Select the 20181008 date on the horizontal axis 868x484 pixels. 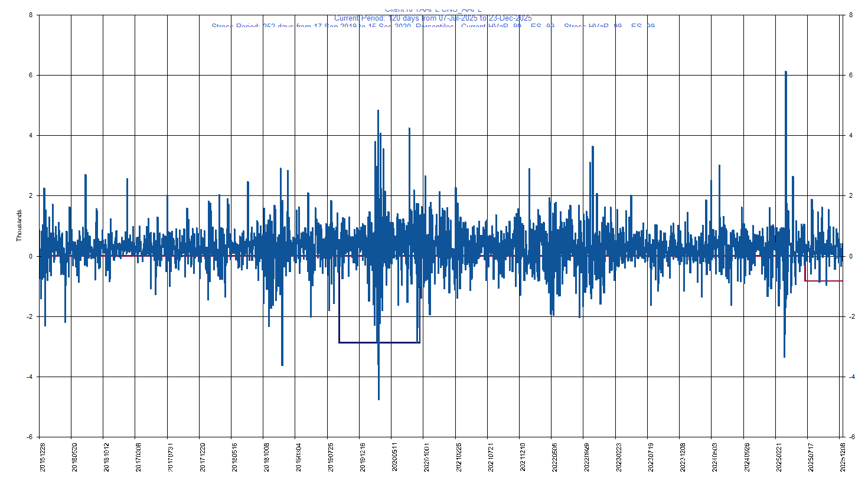[x=267, y=457]
